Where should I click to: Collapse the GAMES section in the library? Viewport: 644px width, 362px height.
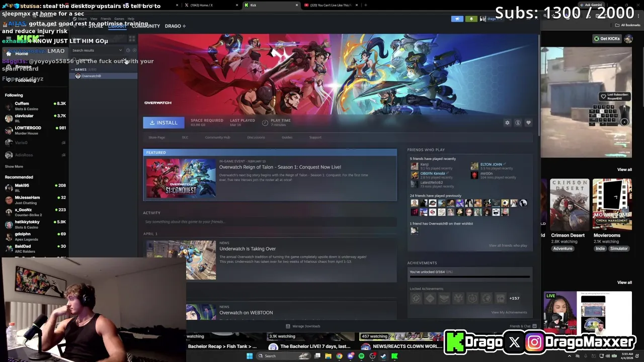[x=72, y=69]
